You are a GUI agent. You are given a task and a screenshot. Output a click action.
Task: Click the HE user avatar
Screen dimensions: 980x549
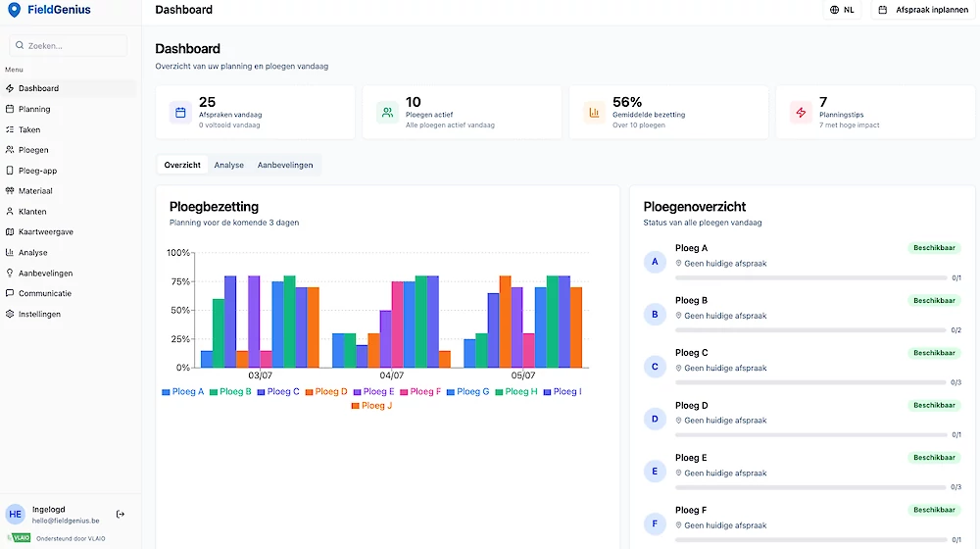point(15,514)
